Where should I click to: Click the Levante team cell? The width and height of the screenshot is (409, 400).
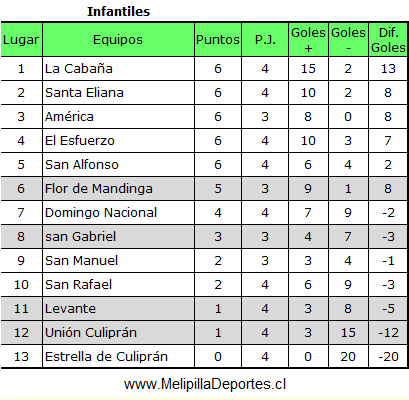click(x=118, y=309)
